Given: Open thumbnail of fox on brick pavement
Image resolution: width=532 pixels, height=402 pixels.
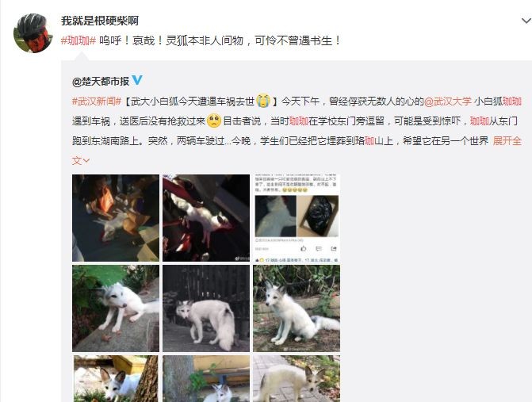Looking at the screenshot, I should [297, 378].
